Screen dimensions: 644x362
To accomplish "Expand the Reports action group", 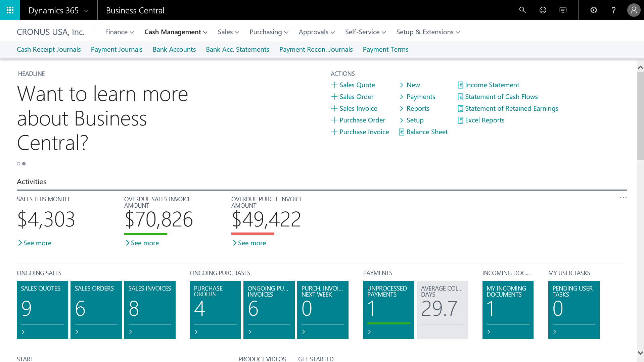I will coord(418,108).
